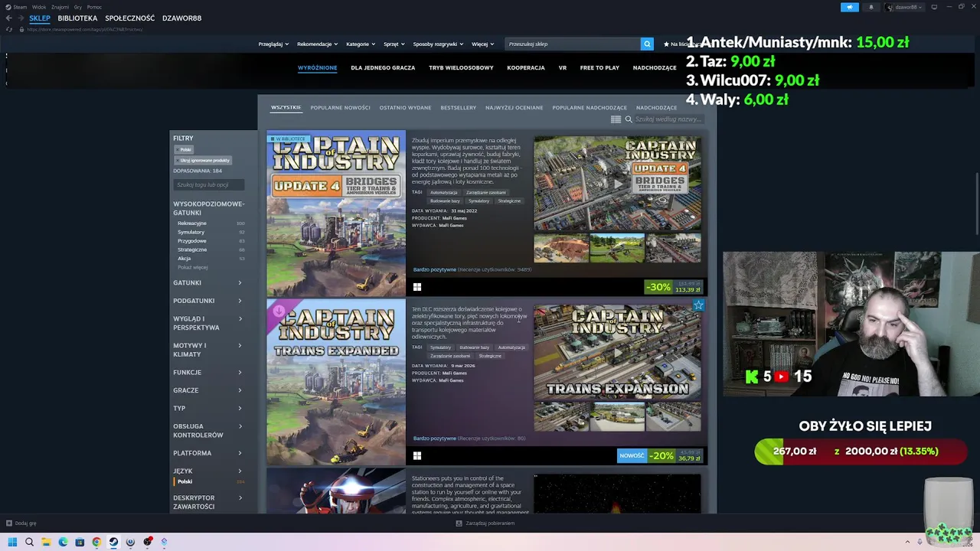Click in the Przeszukaj sklep search field
Viewport: 980px width, 551px height.
tap(573, 44)
